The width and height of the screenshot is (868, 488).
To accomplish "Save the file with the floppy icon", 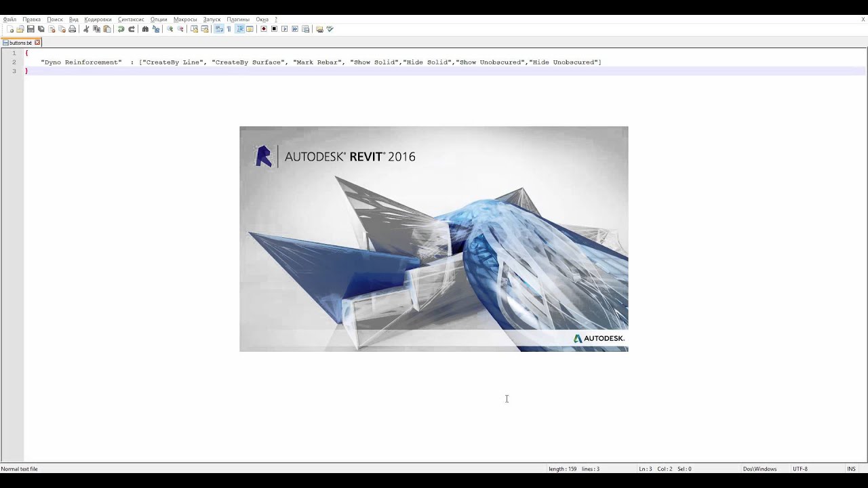I will pyautogui.click(x=31, y=29).
